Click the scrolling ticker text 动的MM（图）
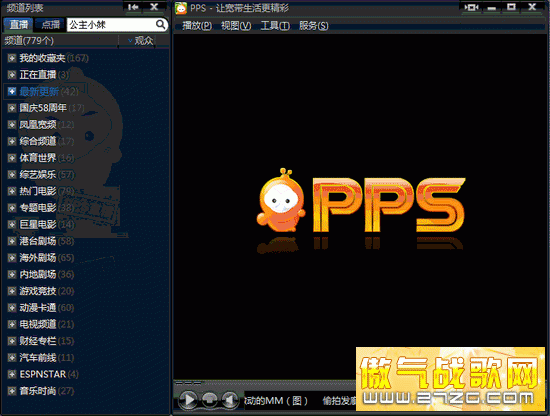Image resolution: width=550 pixels, height=416 pixels. [276, 401]
